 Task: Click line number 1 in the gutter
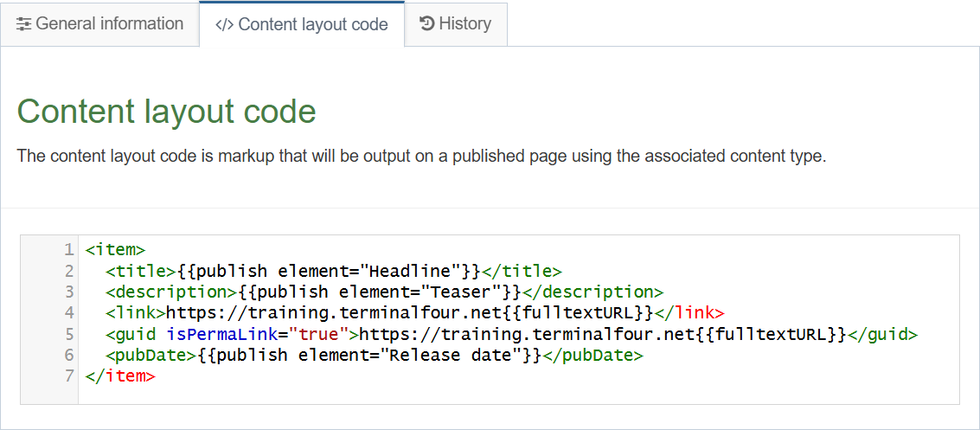pos(68,250)
